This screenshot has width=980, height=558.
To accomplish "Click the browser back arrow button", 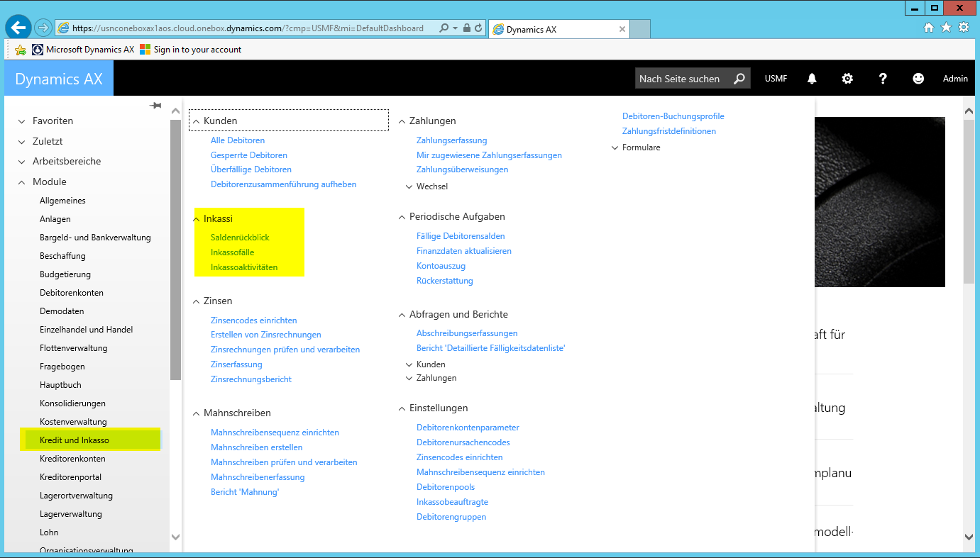I will click(x=18, y=28).
